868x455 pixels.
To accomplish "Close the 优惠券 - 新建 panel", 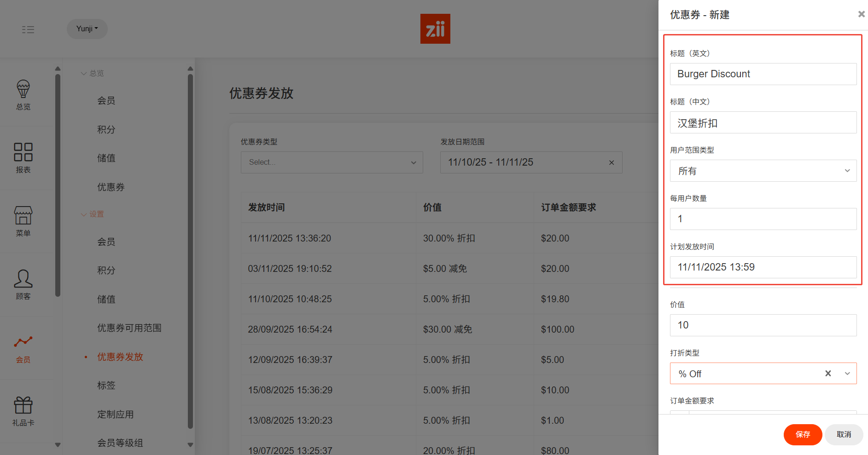I will 861,14.
